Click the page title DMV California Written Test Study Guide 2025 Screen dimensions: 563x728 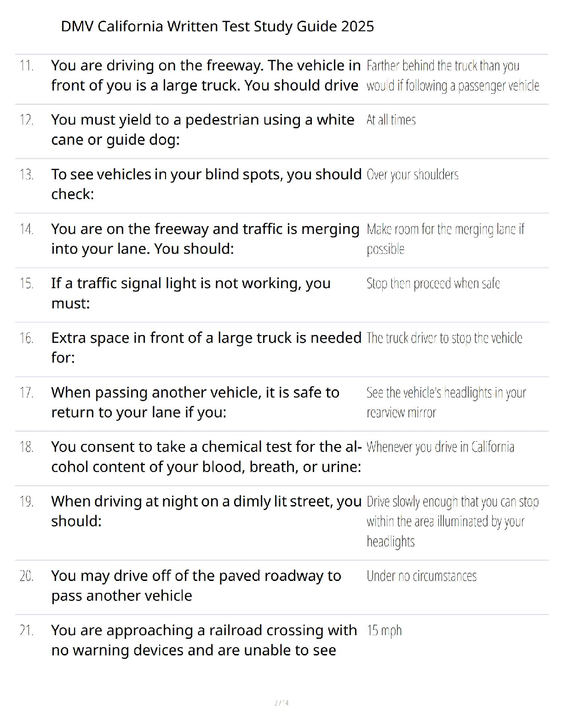(x=217, y=26)
